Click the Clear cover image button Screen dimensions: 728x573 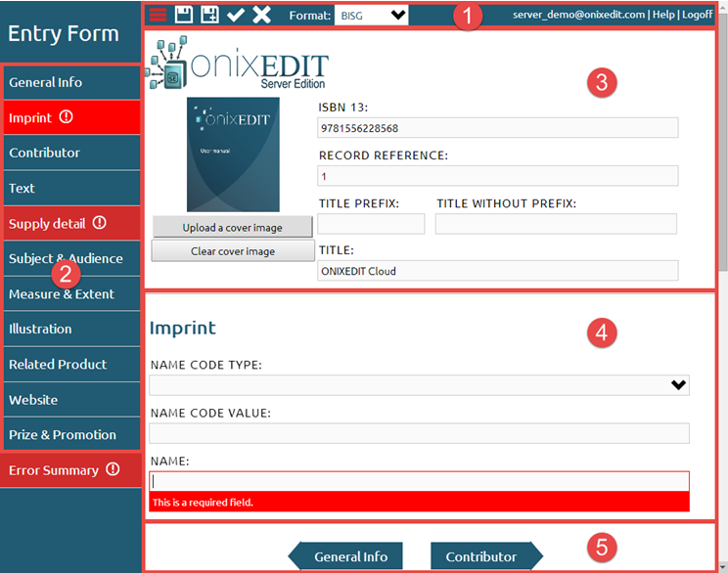click(x=233, y=251)
